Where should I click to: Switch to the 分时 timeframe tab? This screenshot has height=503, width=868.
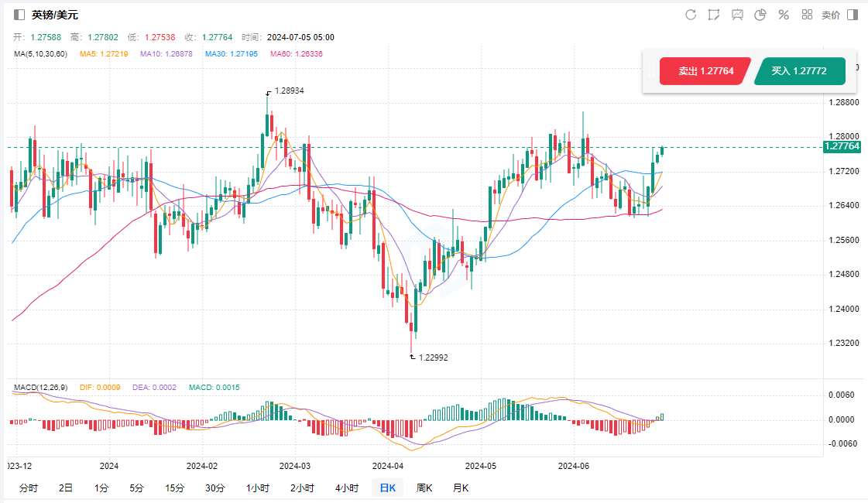tap(28, 488)
